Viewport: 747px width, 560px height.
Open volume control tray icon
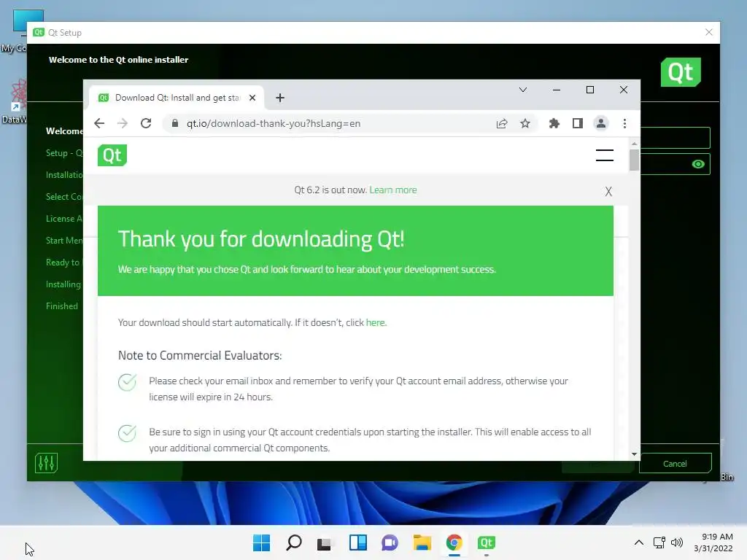click(676, 542)
